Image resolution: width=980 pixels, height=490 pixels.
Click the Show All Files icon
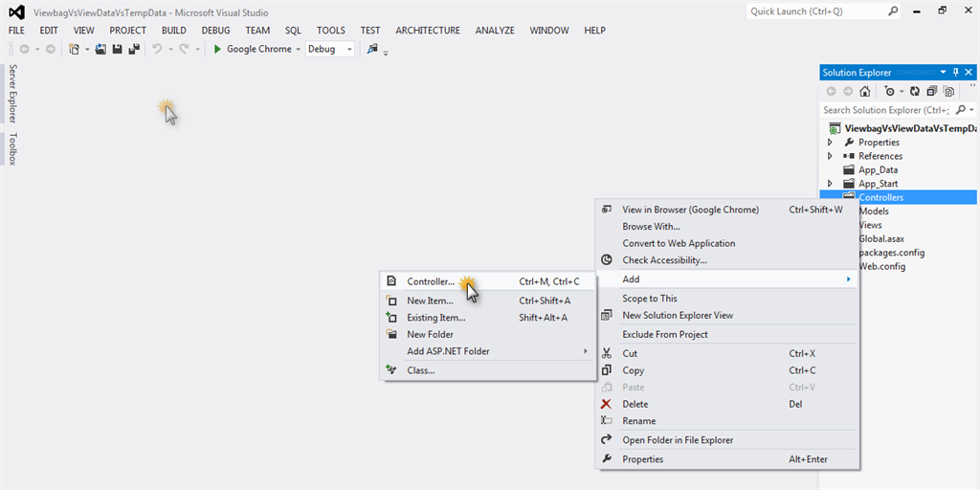click(948, 91)
